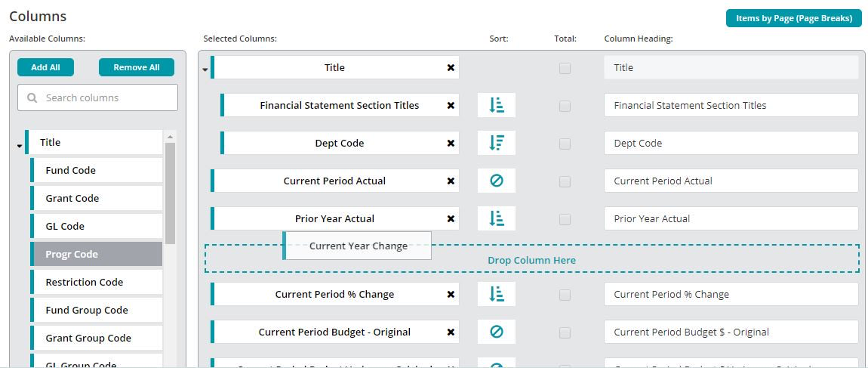The height and width of the screenshot is (368, 868).
Task: Edit Current Period Budget $ - Original heading
Action: coord(731,332)
